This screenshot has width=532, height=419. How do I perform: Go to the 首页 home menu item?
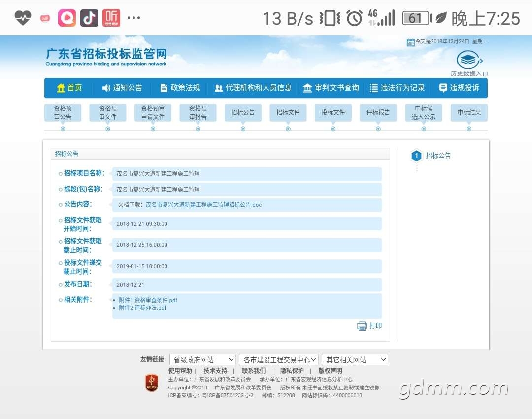pyautogui.click(x=69, y=88)
